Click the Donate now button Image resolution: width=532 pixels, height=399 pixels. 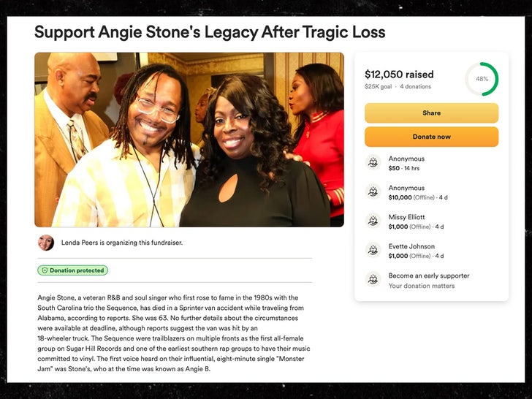point(431,137)
